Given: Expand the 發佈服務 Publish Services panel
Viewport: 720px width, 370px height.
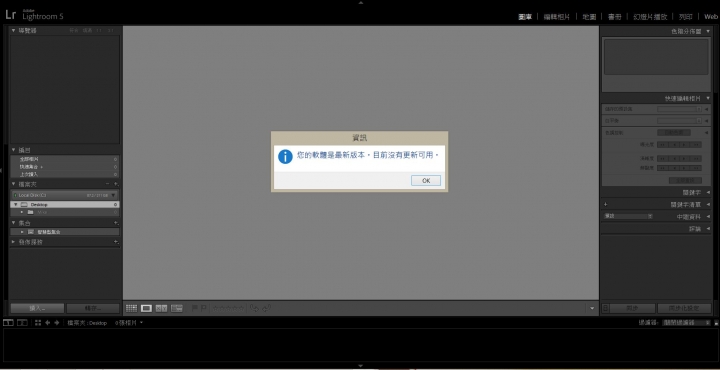Looking at the screenshot, I should pyautogui.click(x=13, y=241).
